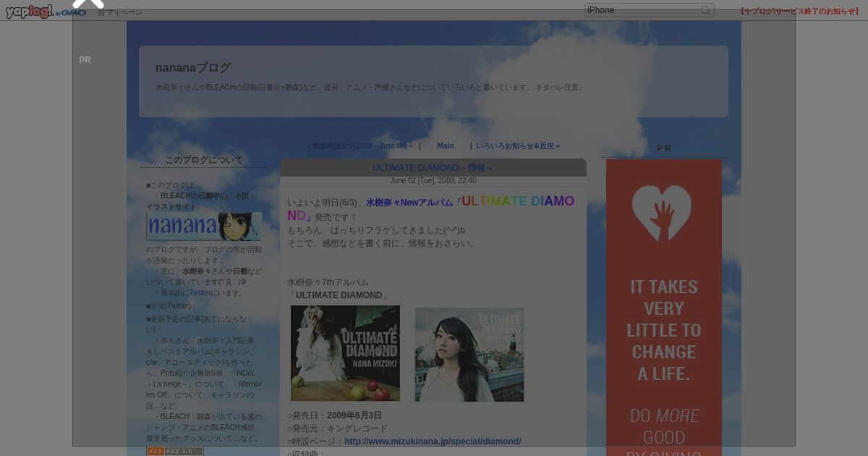The image size is (868, 456).
Task: Open the nananaブログ title
Action: [193, 67]
